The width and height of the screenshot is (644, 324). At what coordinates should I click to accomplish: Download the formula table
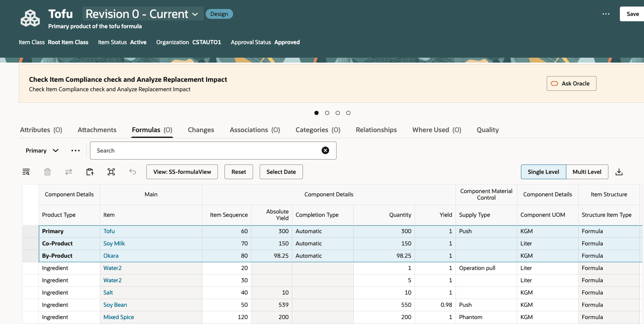[x=619, y=172]
